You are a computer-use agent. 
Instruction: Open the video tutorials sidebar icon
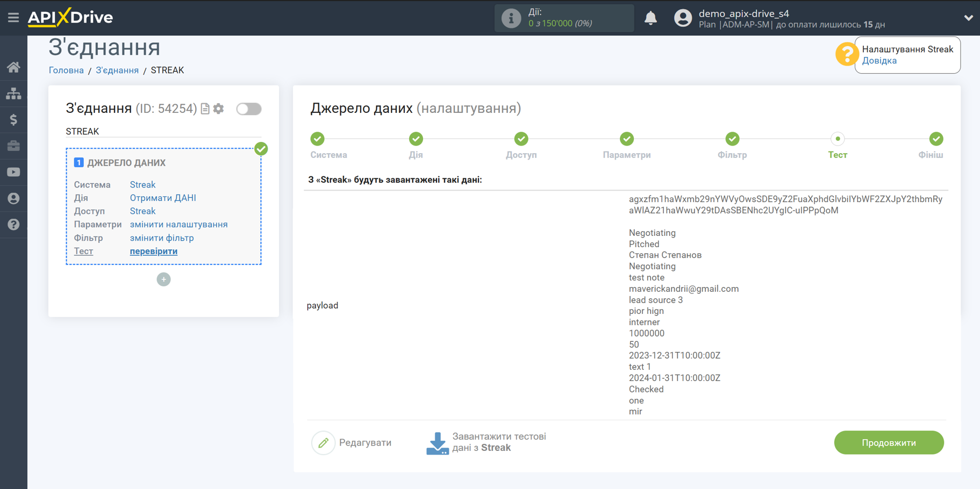coord(13,172)
